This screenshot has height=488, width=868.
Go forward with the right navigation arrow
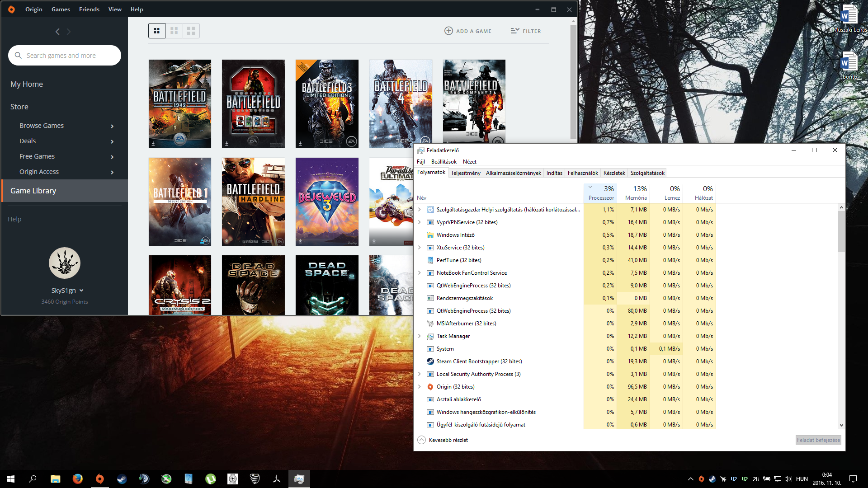coord(69,32)
